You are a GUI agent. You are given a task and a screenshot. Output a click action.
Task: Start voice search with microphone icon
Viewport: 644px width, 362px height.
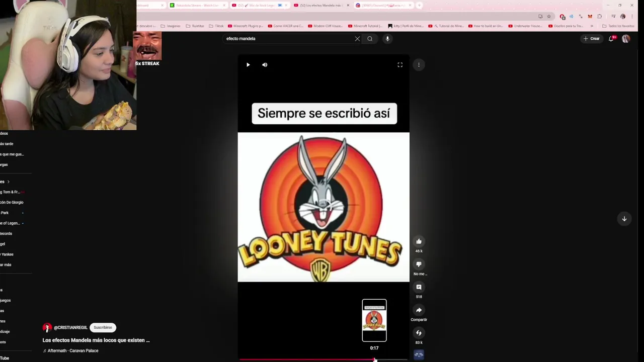(x=387, y=39)
